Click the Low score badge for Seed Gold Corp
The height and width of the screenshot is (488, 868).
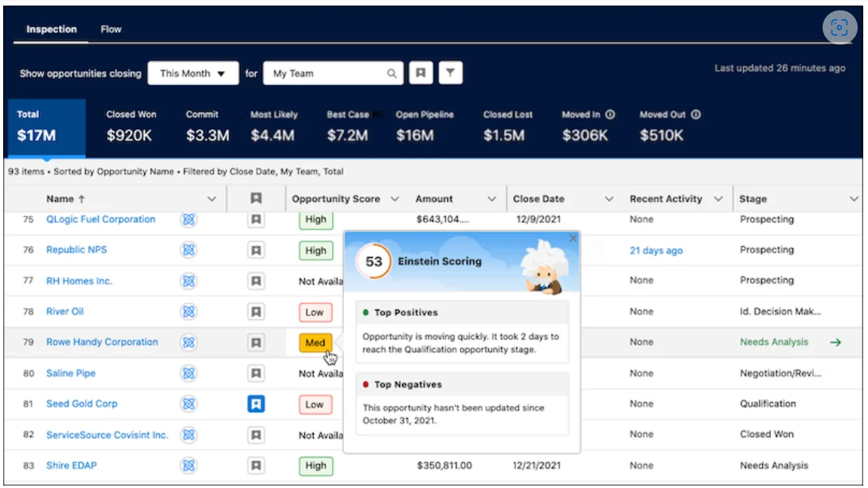click(x=315, y=404)
